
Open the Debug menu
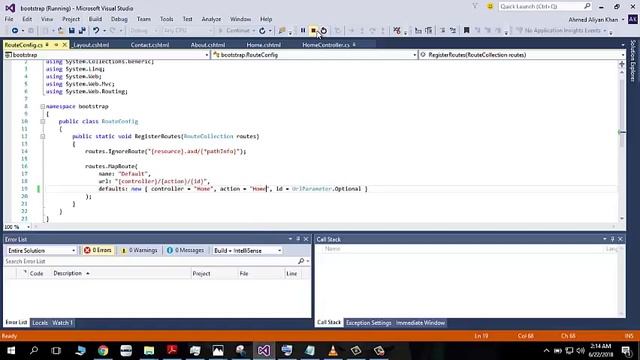click(119, 19)
